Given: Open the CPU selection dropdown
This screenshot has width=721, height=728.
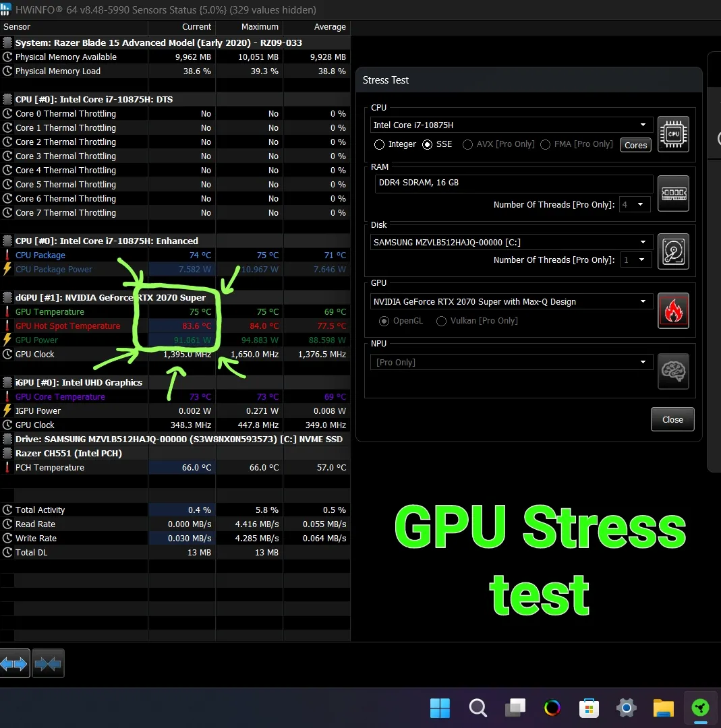Looking at the screenshot, I should pos(511,125).
